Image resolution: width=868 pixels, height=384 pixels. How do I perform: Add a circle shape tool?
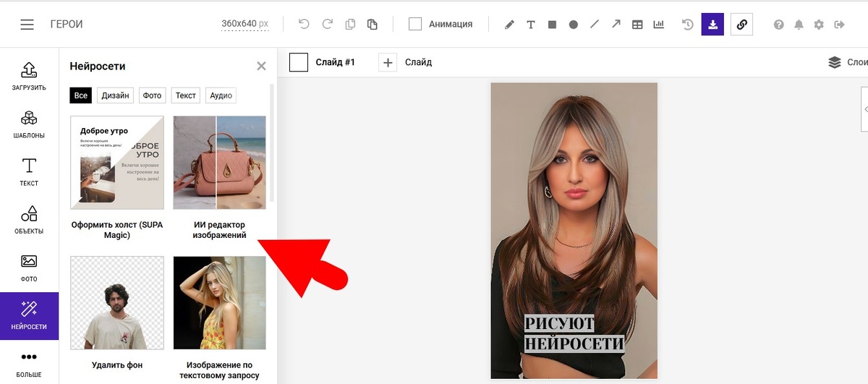[573, 25]
